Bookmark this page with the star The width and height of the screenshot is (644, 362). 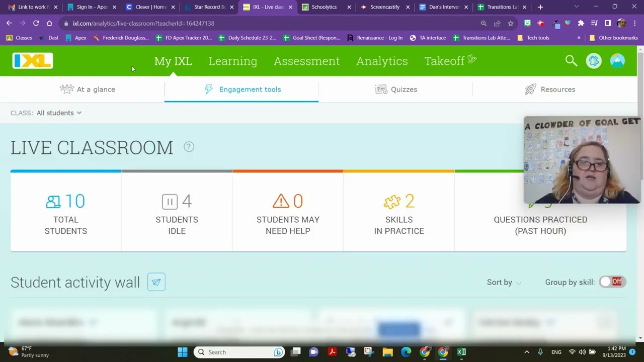pyautogui.click(x=511, y=23)
